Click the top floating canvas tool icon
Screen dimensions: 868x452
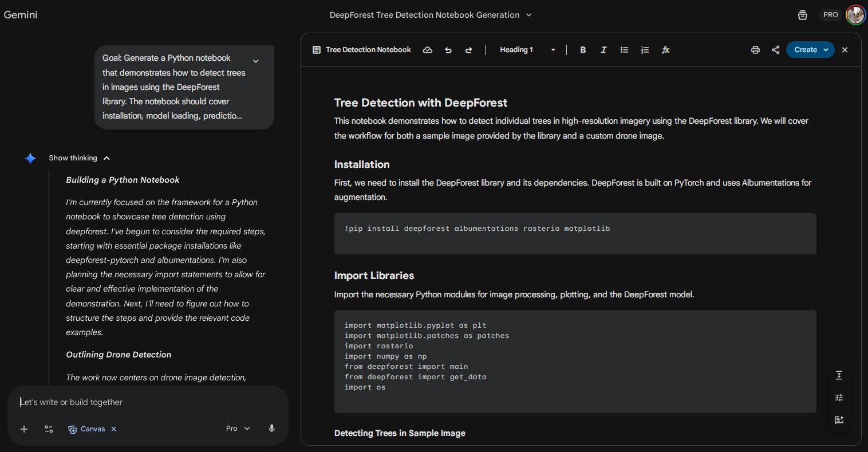click(839, 375)
